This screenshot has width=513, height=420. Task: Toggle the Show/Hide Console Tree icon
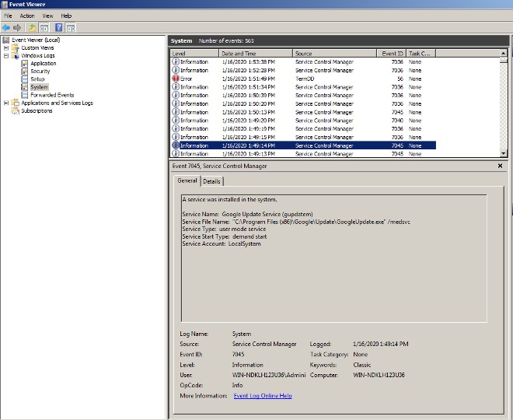point(44,27)
